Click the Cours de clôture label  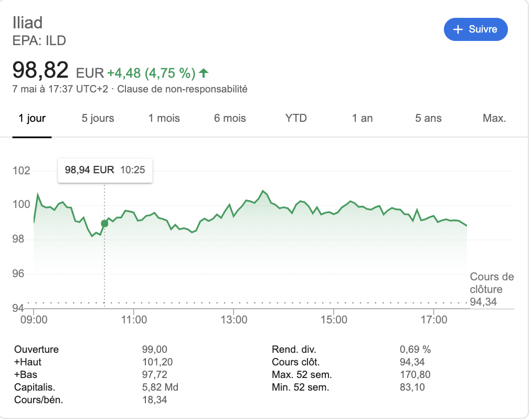click(492, 283)
